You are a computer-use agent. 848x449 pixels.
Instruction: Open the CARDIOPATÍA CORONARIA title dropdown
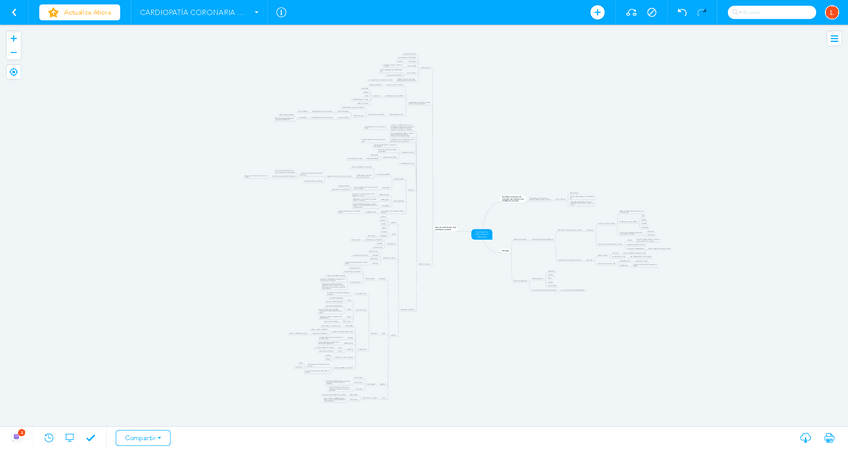(256, 12)
